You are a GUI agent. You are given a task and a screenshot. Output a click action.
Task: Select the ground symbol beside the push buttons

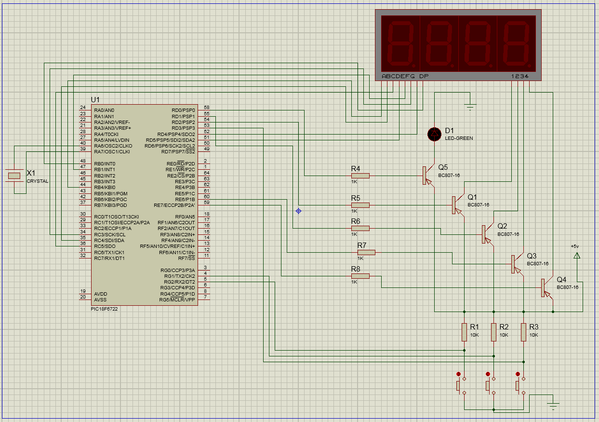pos(553,405)
